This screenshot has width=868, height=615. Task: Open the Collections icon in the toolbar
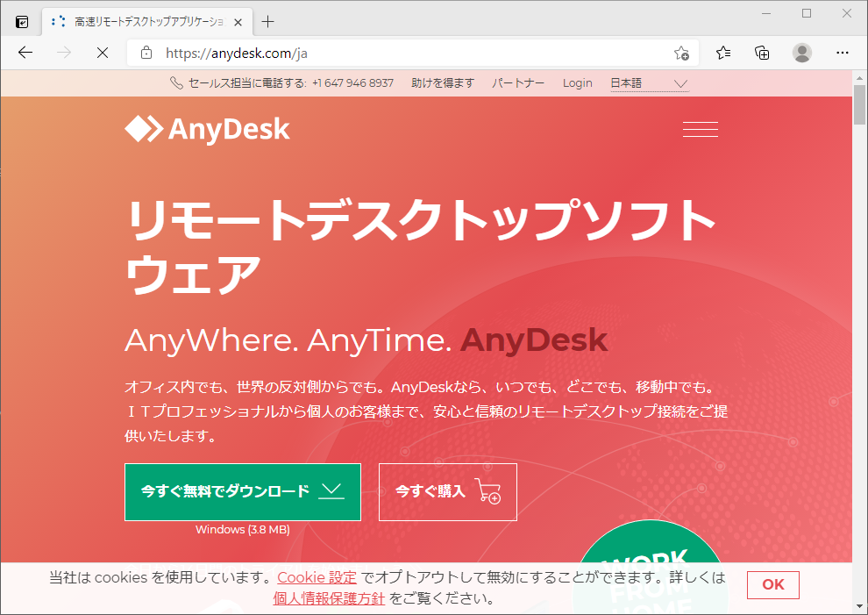click(x=762, y=53)
